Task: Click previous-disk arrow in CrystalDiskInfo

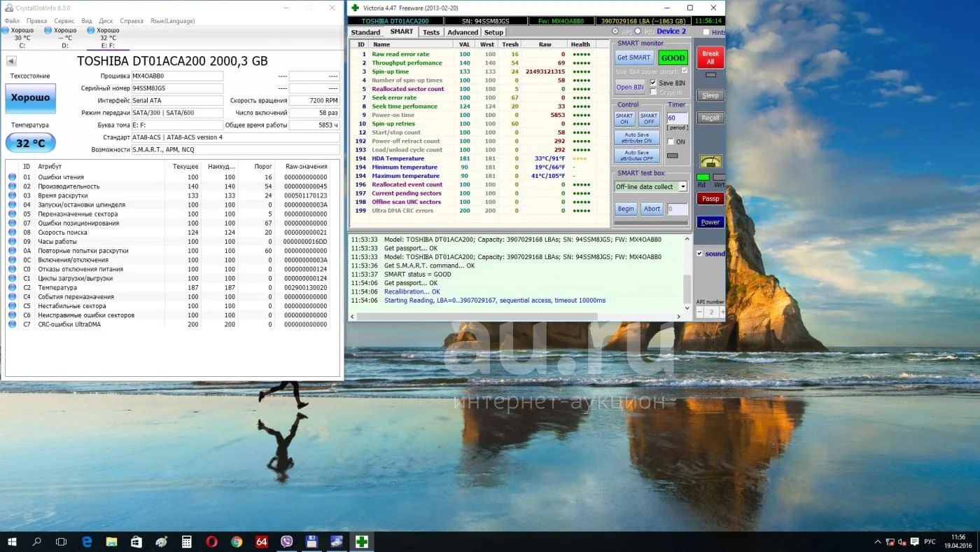Action: point(10,61)
